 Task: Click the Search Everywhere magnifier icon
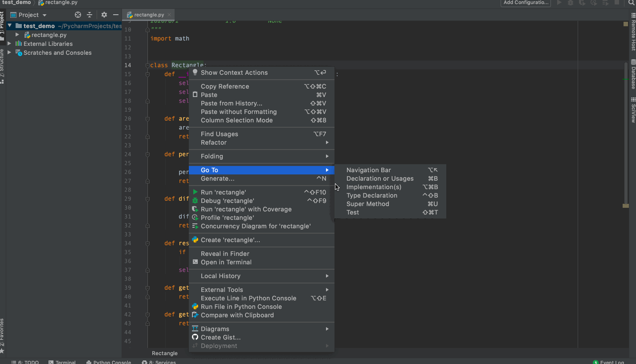631,3
